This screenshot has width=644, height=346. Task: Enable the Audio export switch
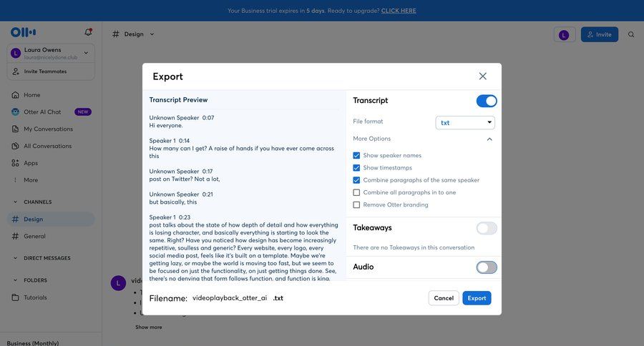pyautogui.click(x=487, y=267)
